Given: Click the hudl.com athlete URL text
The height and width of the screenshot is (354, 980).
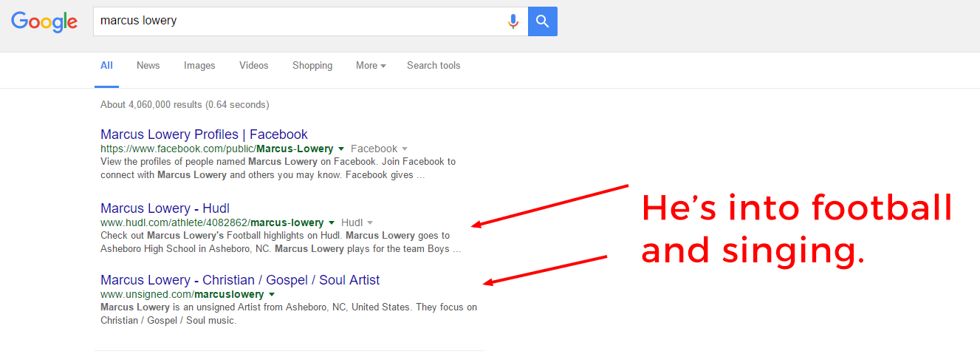Looking at the screenshot, I should [x=212, y=222].
